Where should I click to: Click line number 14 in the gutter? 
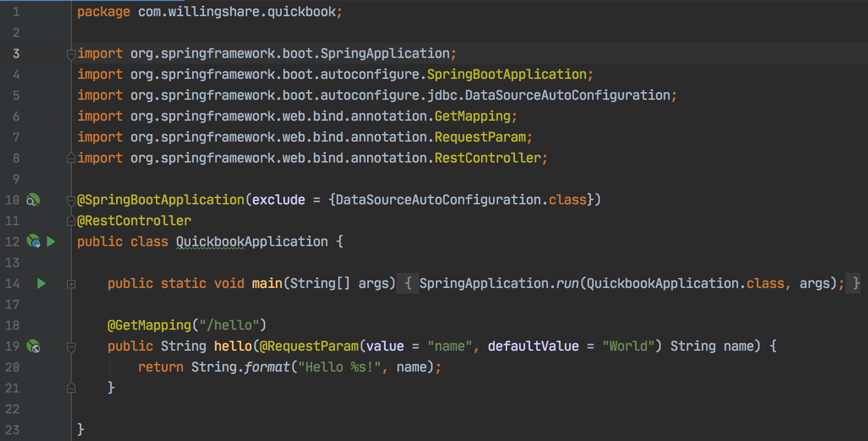[13, 284]
